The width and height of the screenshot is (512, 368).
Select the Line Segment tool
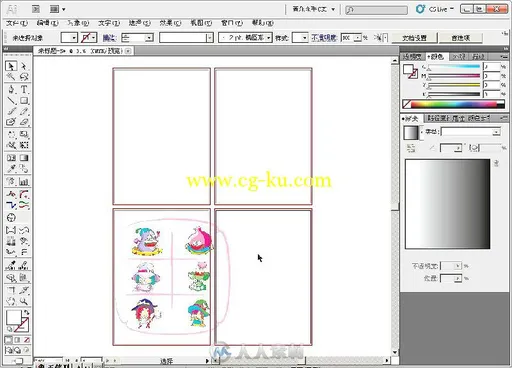tap(11, 100)
